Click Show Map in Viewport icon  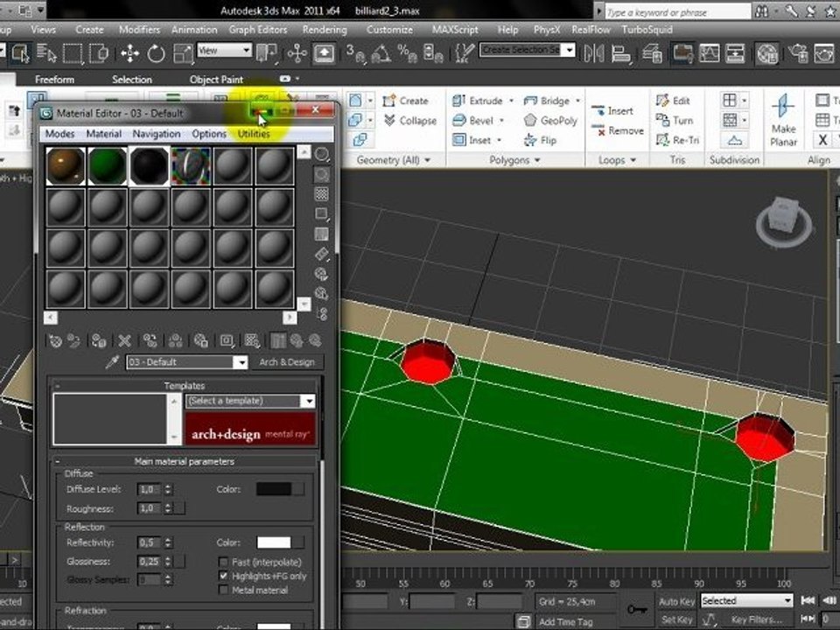pyautogui.click(x=252, y=340)
